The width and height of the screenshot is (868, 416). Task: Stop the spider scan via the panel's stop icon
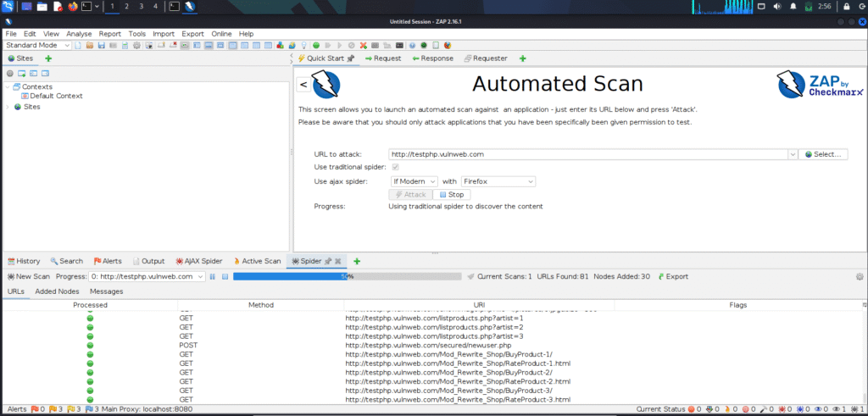click(x=225, y=276)
